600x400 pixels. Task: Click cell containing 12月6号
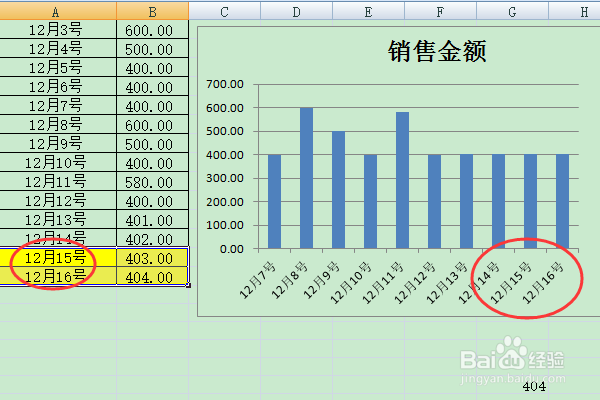click(x=57, y=87)
